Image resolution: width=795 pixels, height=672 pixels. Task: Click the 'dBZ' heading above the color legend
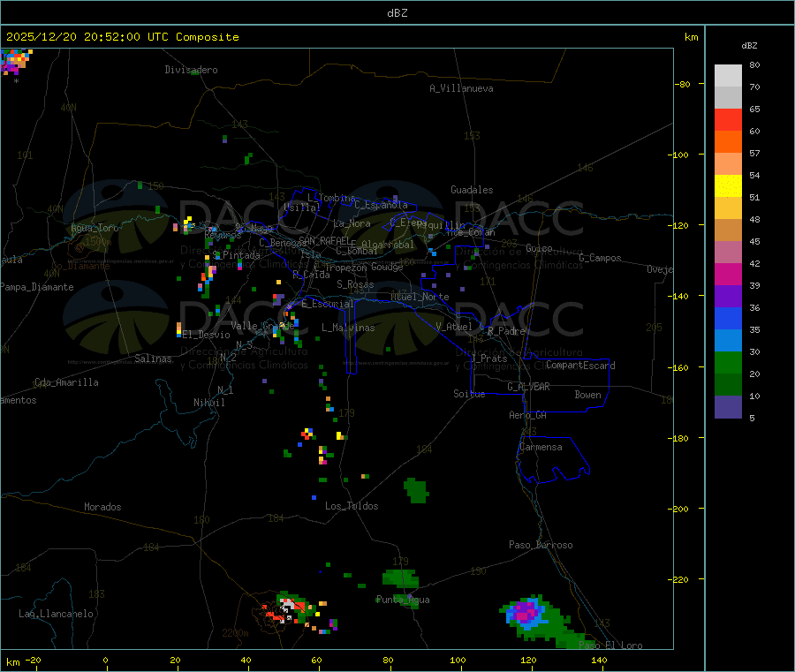tap(749, 46)
